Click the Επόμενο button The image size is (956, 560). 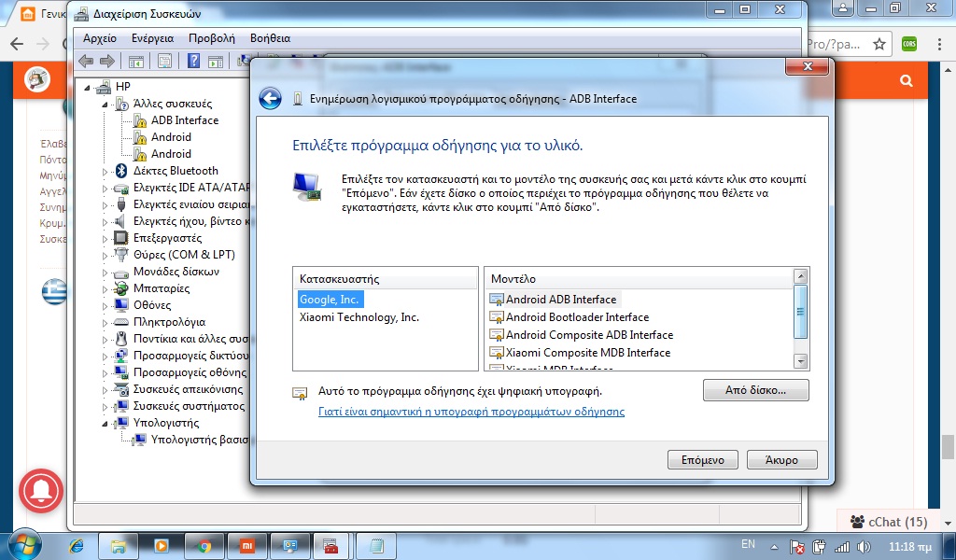click(702, 460)
